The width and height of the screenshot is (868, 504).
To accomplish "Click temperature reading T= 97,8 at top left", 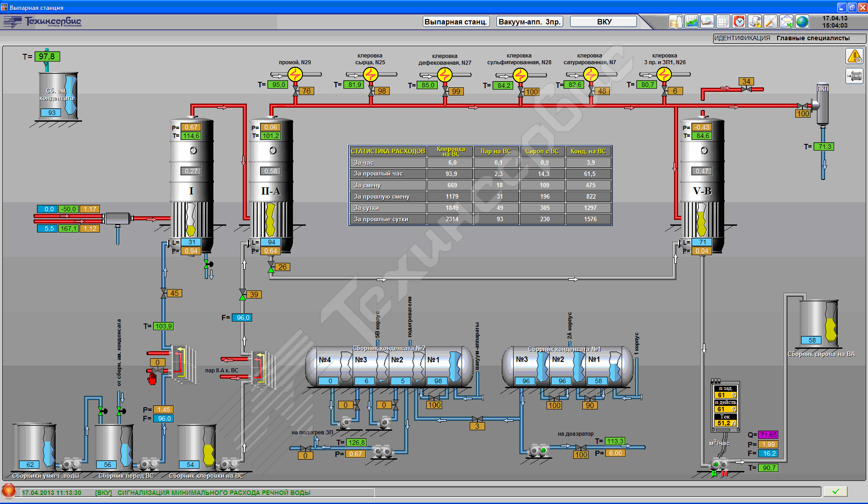I will 47,57.
